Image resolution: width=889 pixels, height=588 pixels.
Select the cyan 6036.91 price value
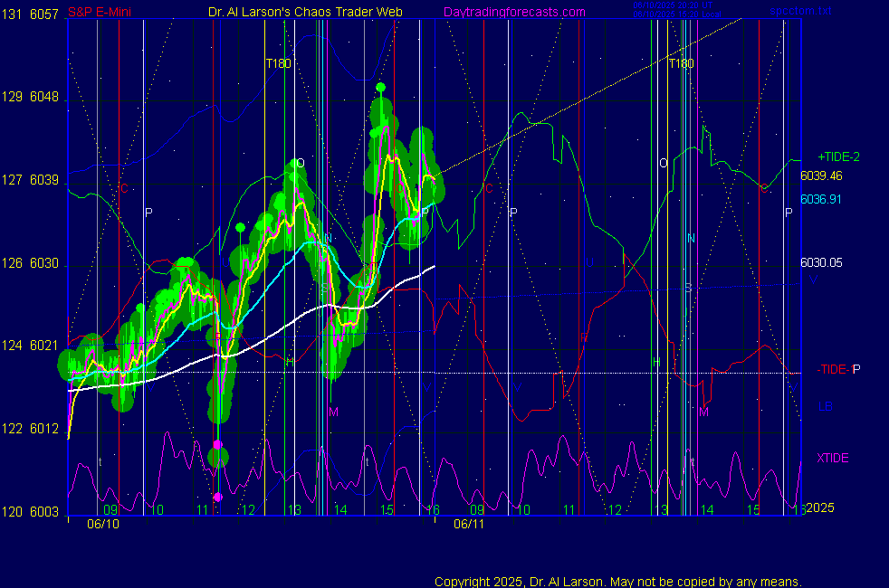click(821, 199)
